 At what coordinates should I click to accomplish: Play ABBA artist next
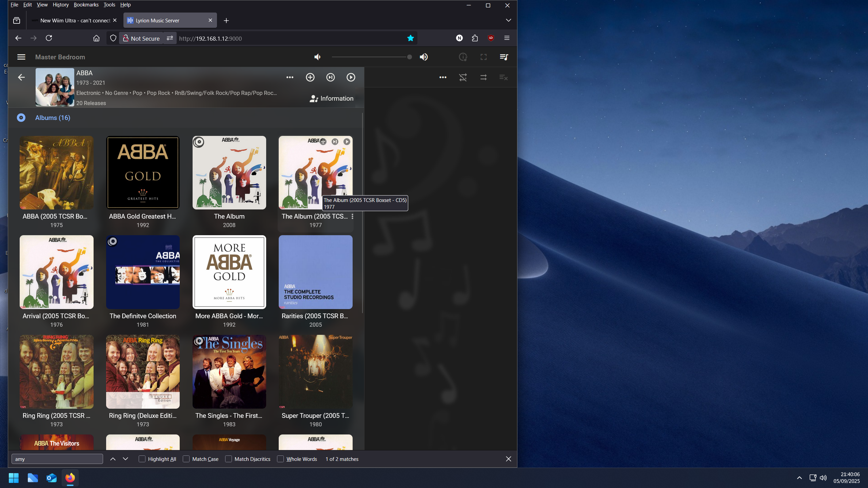coord(331,77)
